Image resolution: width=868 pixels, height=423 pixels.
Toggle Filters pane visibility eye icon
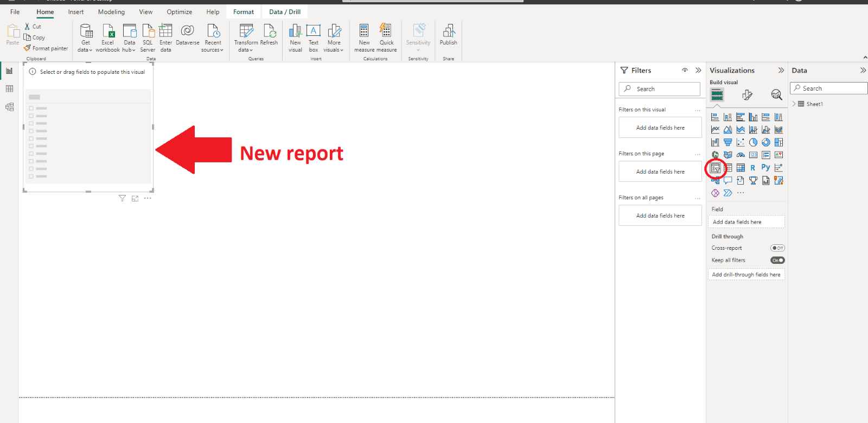[685, 71]
